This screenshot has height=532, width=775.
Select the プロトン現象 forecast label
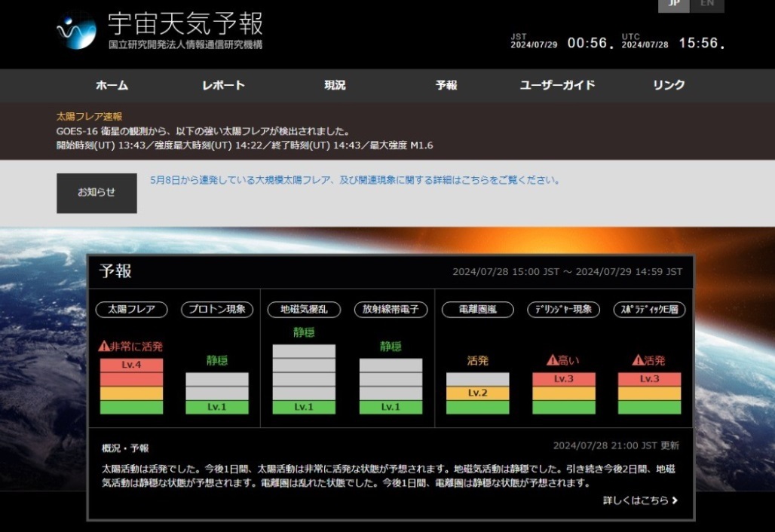click(217, 309)
